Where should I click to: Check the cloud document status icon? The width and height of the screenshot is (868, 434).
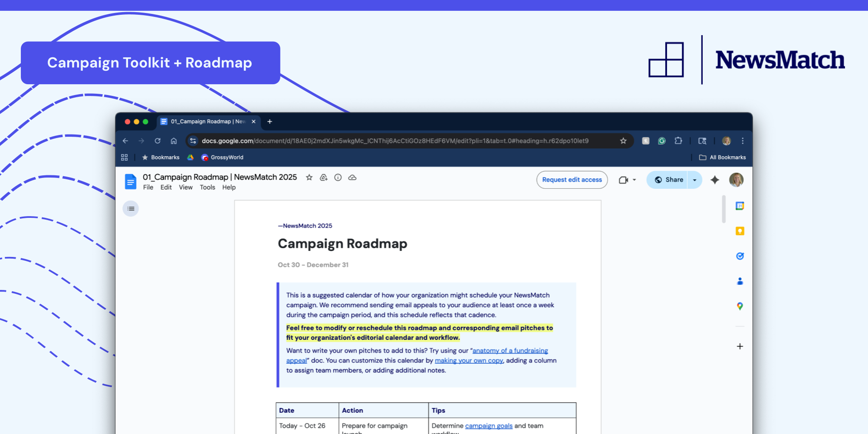click(352, 177)
